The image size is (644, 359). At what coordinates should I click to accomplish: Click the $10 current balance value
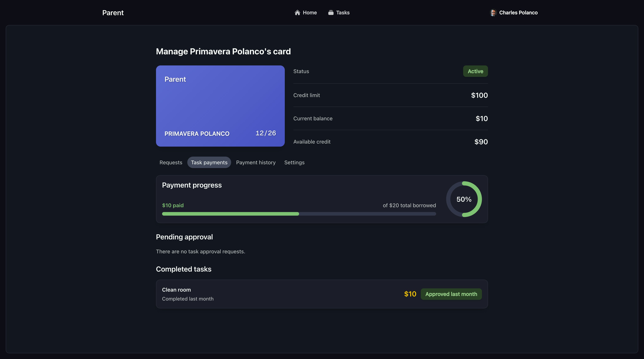[x=482, y=118]
